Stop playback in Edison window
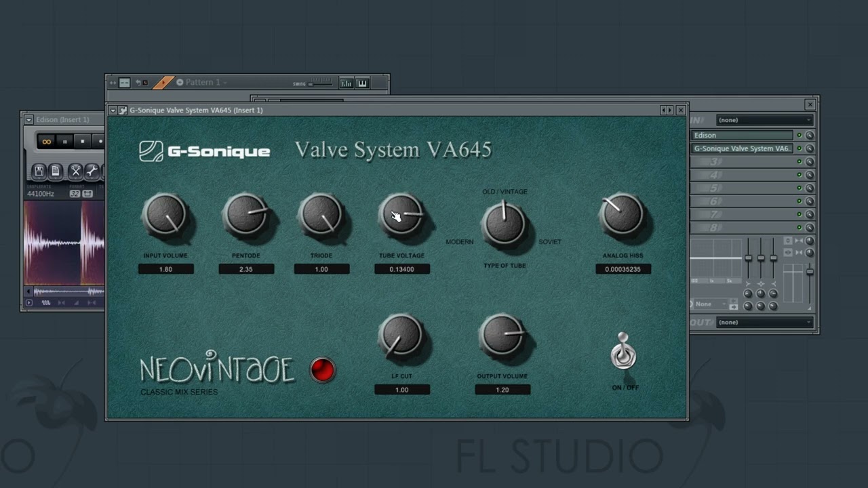The height and width of the screenshot is (488, 868). pyautogui.click(x=82, y=141)
